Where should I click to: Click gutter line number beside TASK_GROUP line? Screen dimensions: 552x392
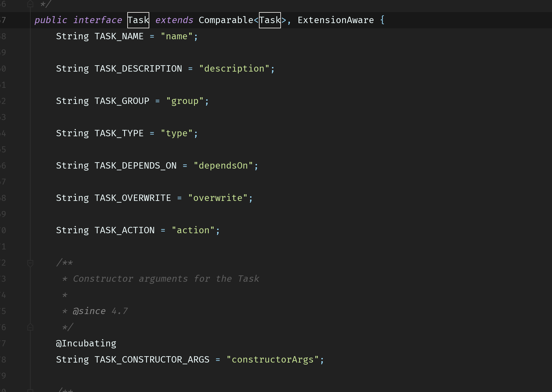click(x=3, y=101)
